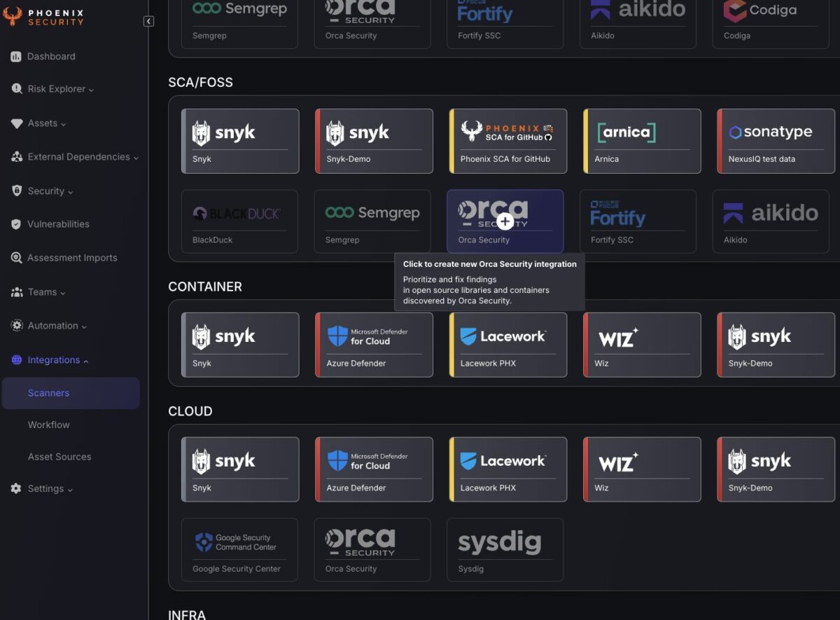The width and height of the screenshot is (840, 620).
Task: Open the Wiz card under CONTAINER
Action: point(642,345)
